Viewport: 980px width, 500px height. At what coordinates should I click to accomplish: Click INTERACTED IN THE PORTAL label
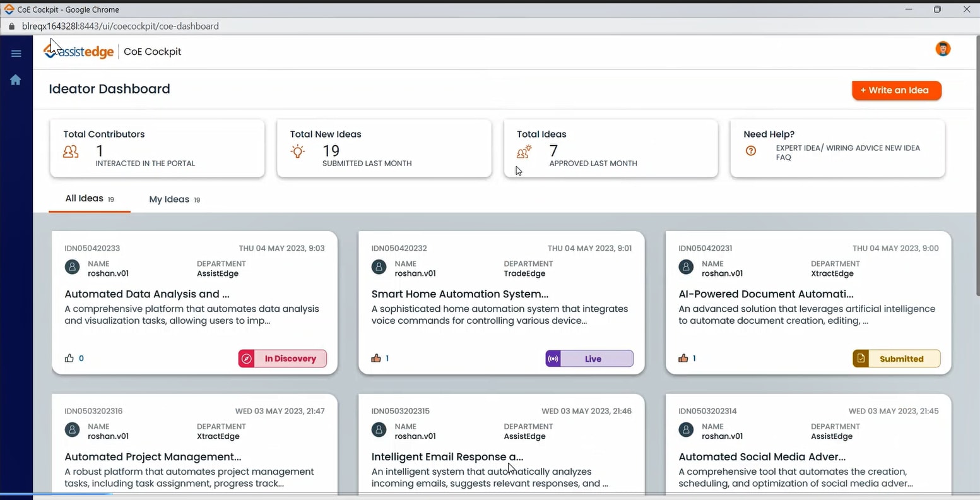point(145,164)
